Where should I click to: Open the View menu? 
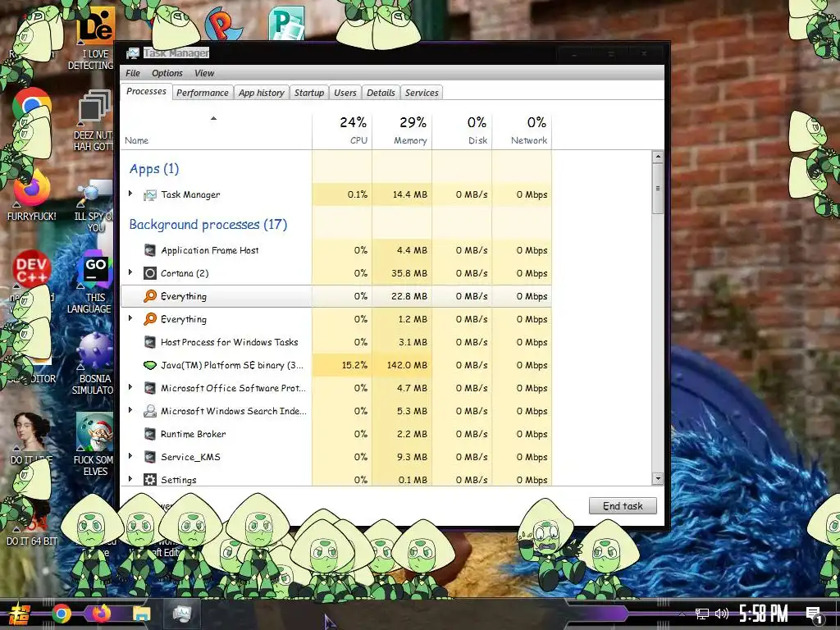tap(204, 73)
